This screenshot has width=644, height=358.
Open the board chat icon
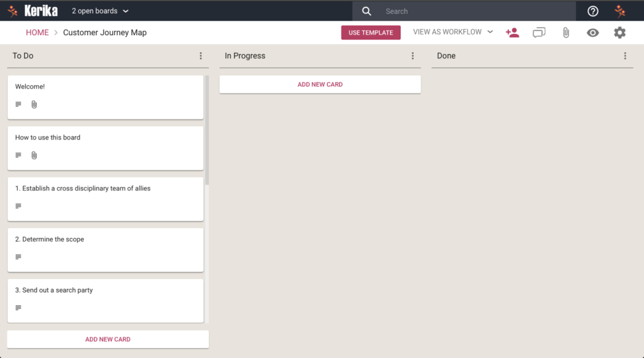[x=539, y=33]
